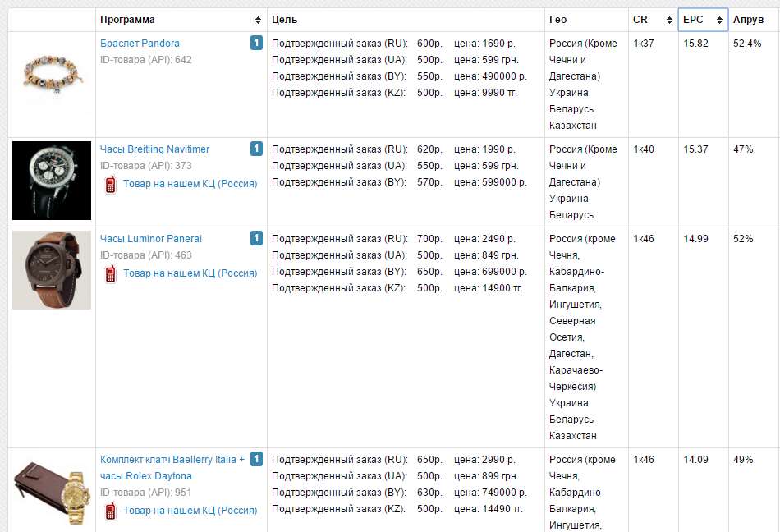Click the Breitling Navitimer watch thumbnail
Image resolution: width=780 pixels, height=532 pixels.
[x=52, y=181]
